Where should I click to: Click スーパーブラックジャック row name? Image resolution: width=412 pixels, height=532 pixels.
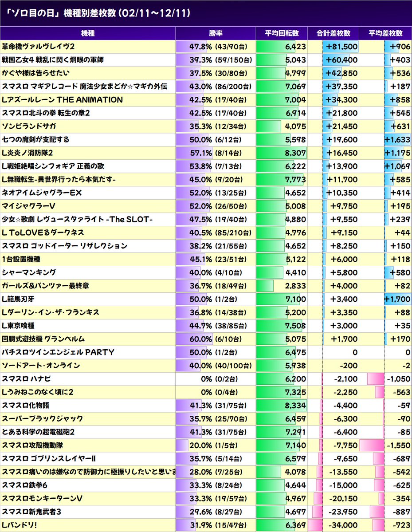tap(43, 419)
